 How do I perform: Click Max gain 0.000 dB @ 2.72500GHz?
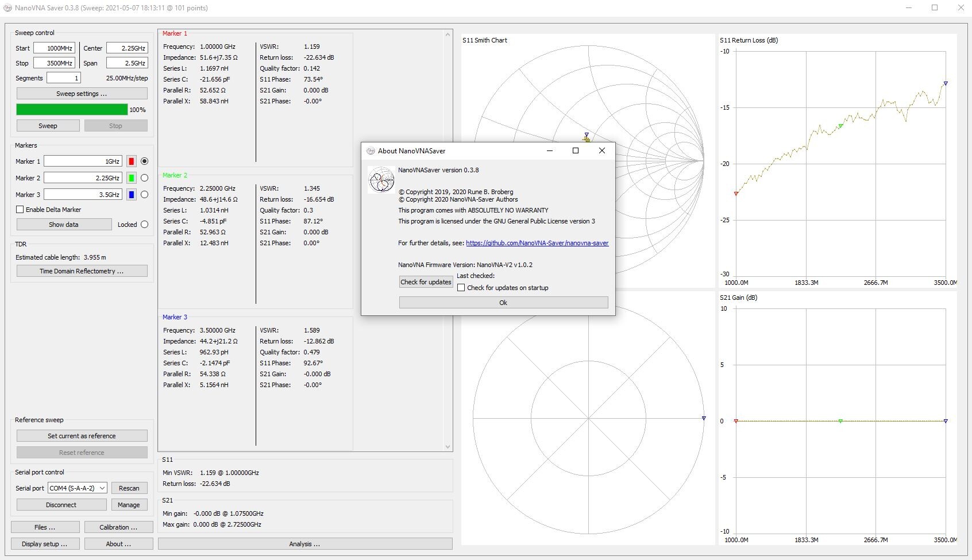click(212, 524)
